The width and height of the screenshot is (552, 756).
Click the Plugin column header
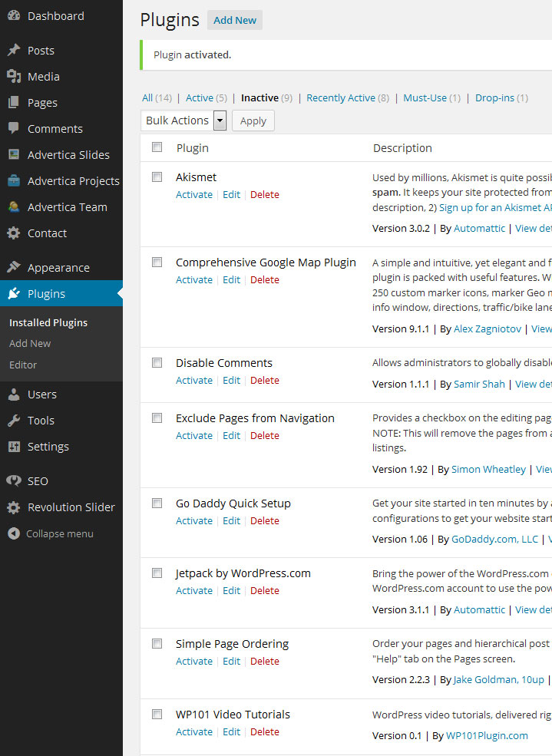coord(193,148)
